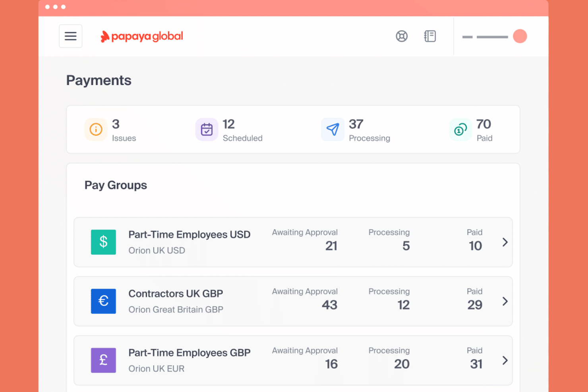Select the Processing payments send icon
The width and height of the screenshot is (588, 392).
tap(333, 129)
